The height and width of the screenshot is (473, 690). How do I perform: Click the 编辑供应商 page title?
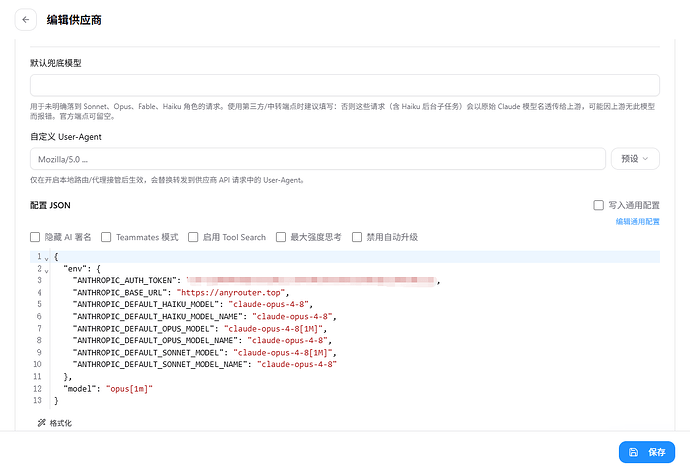[74, 20]
